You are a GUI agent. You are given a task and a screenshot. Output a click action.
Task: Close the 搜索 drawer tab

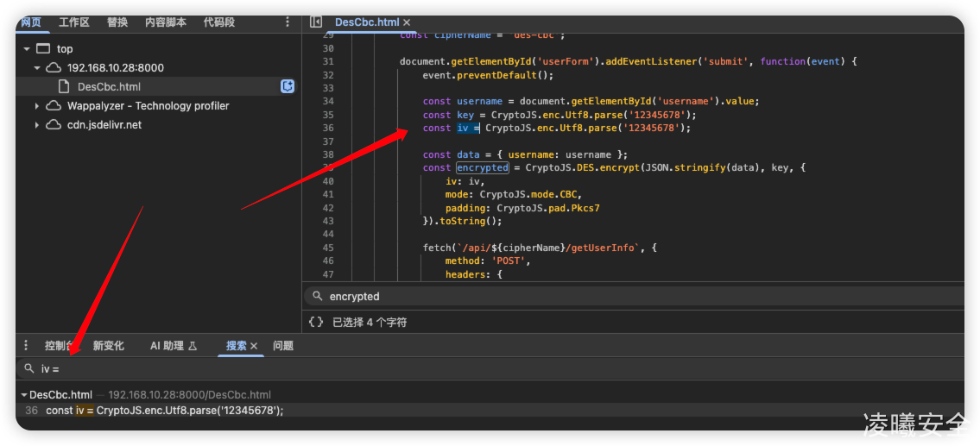pos(254,346)
